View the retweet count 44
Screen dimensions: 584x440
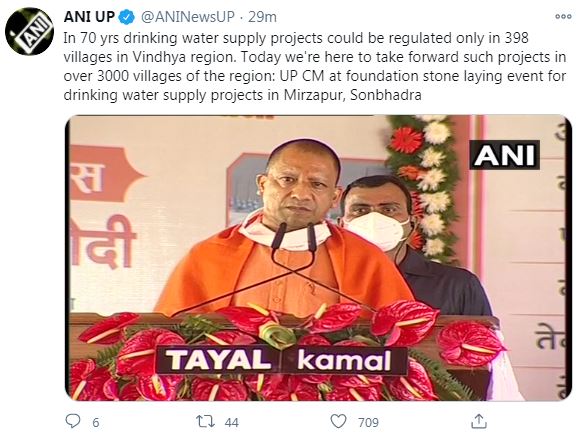coord(232,422)
